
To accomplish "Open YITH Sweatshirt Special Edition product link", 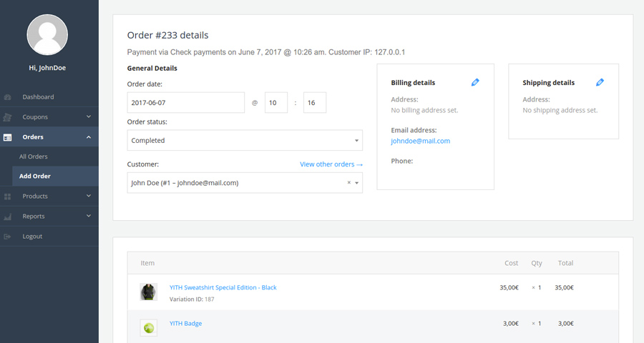I will 223,287.
